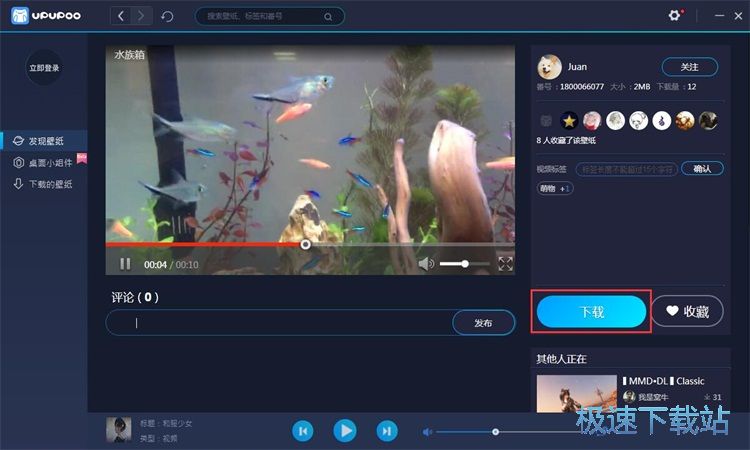The width and height of the screenshot is (750, 450).
Task: Upvote the 萌物 +1 tag
Action: [554, 188]
